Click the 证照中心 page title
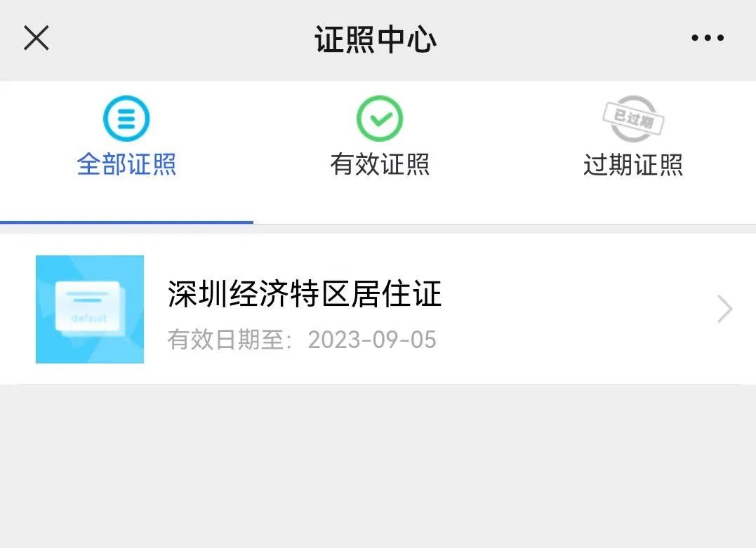 point(376,39)
